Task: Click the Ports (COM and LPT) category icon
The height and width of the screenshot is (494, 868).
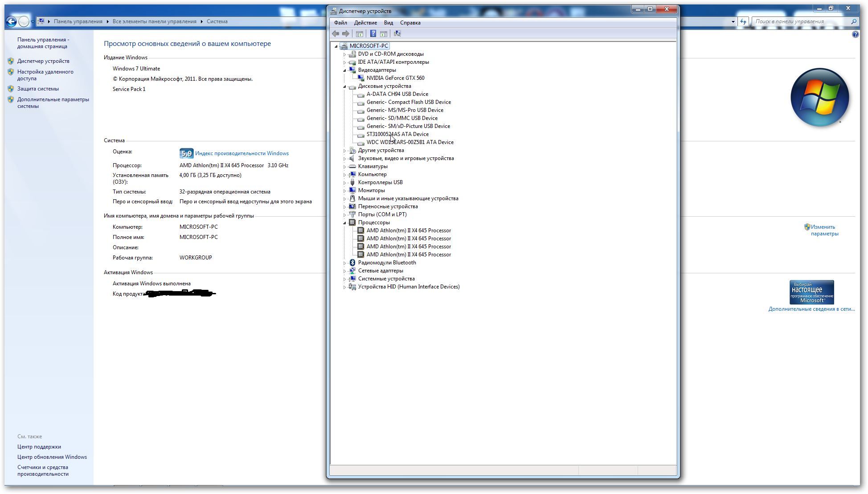Action: 352,214
